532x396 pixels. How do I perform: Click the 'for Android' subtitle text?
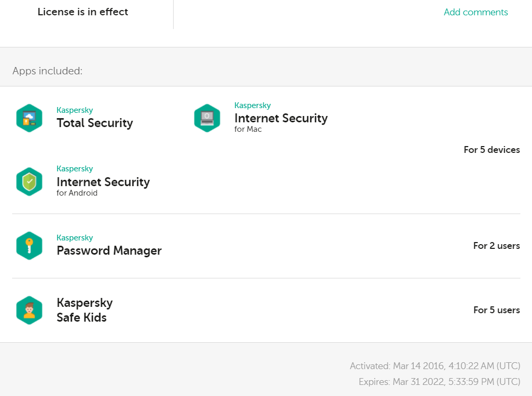click(x=77, y=193)
